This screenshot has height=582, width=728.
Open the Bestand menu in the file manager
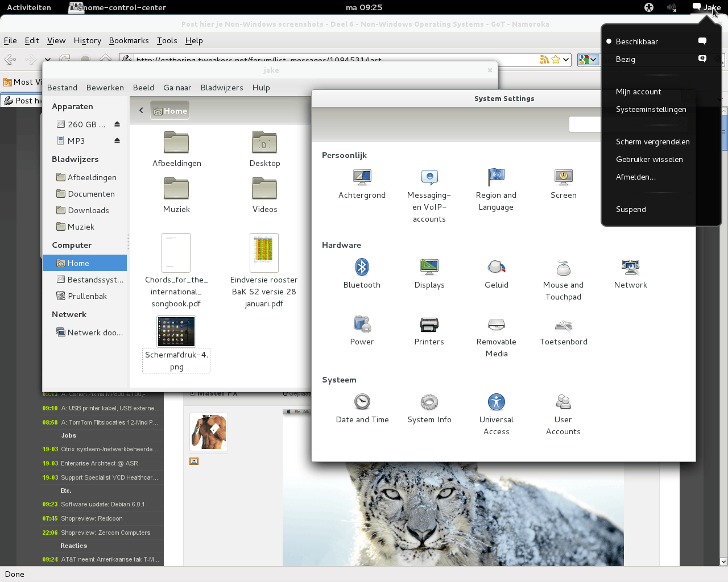pos(62,88)
